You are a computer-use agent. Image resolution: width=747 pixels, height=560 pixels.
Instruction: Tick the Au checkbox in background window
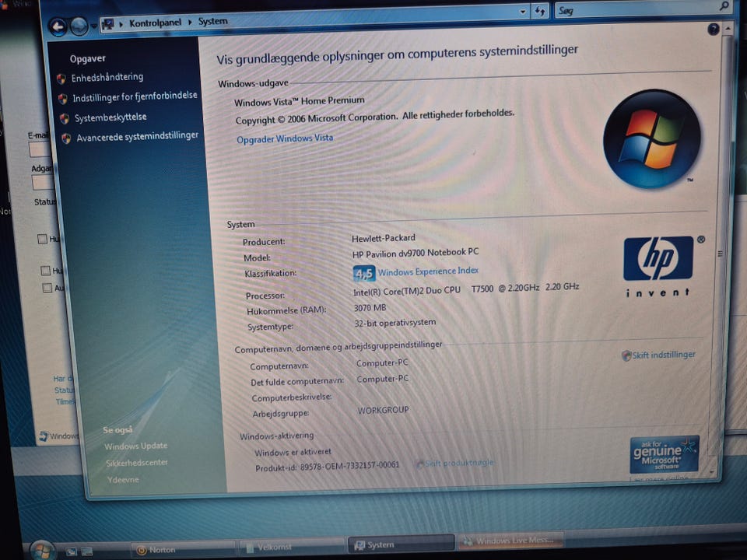pyautogui.click(x=47, y=288)
